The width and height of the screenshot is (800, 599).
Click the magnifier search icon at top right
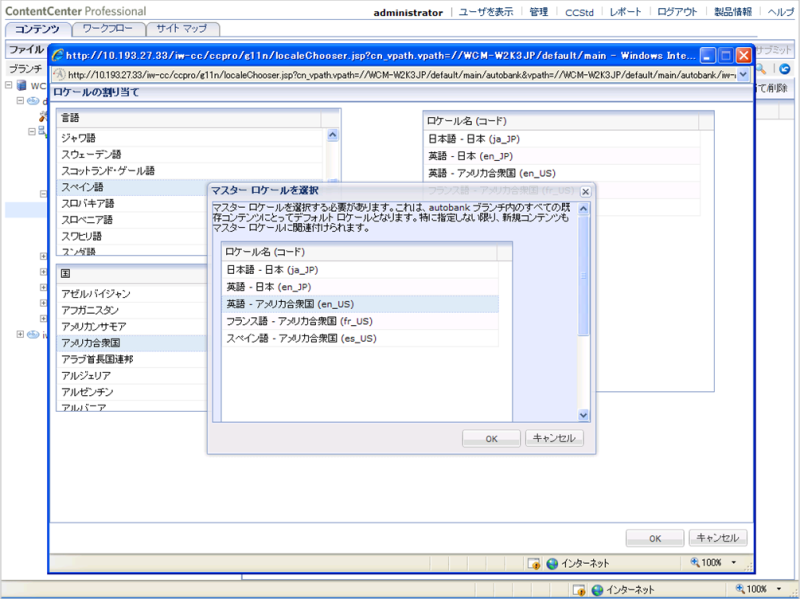pyautogui.click(x=761, y=69)
